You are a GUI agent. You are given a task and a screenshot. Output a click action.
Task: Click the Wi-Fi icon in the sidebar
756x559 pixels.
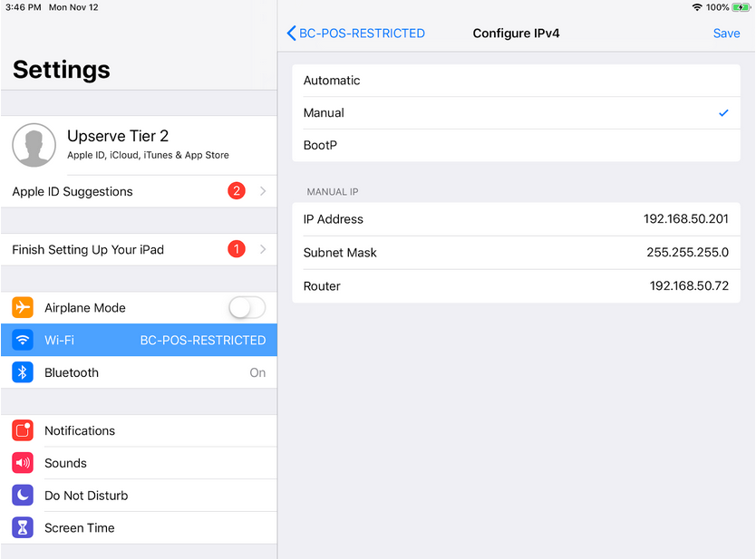(22, 340)
